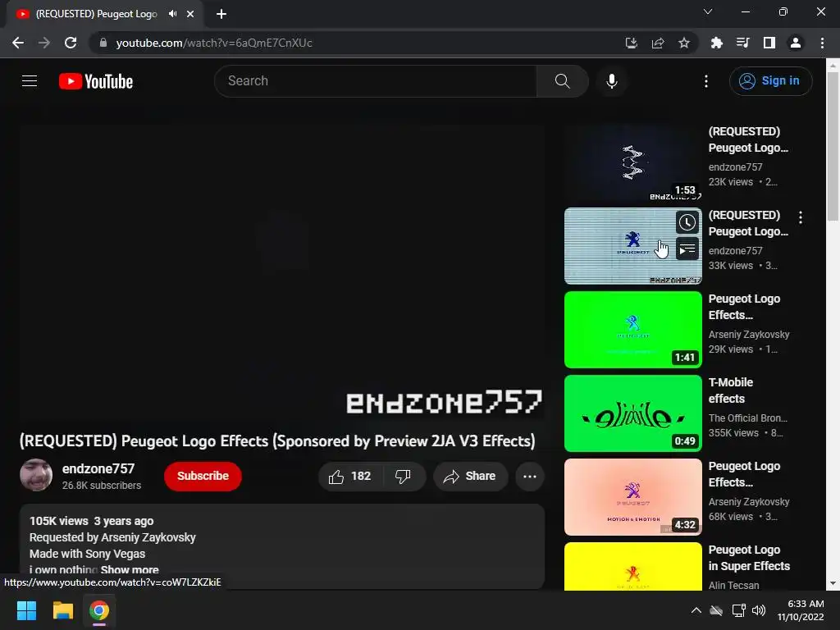Open 'Peugeot Logo in Super Effects' title
This screenshot has height=630, width=840.
click(x=749, y=558)
